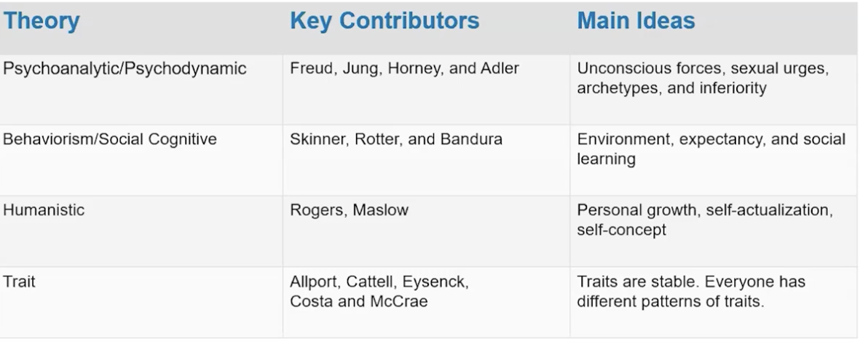Click the Key Contributors column header
The width and height of the screenshot is (868, 352).
(x=384, y=21)
